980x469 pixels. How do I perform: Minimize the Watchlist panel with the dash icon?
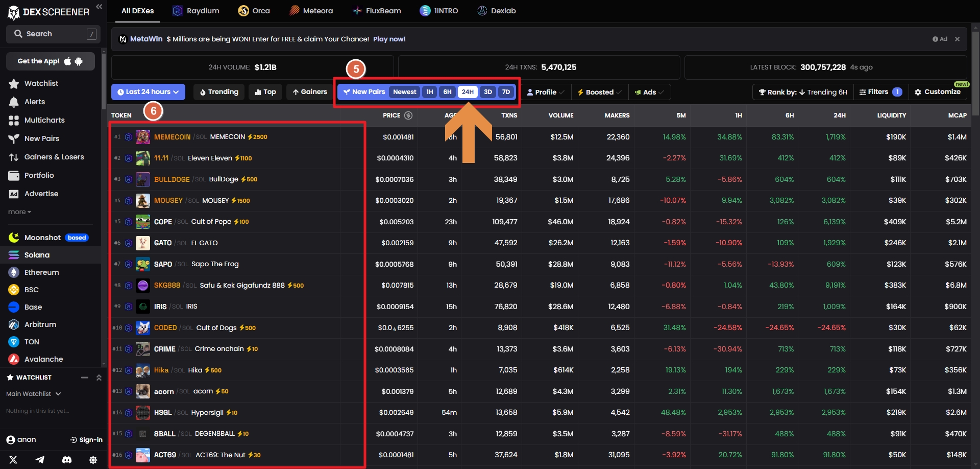pyautogui.click(x=85, y=378)
